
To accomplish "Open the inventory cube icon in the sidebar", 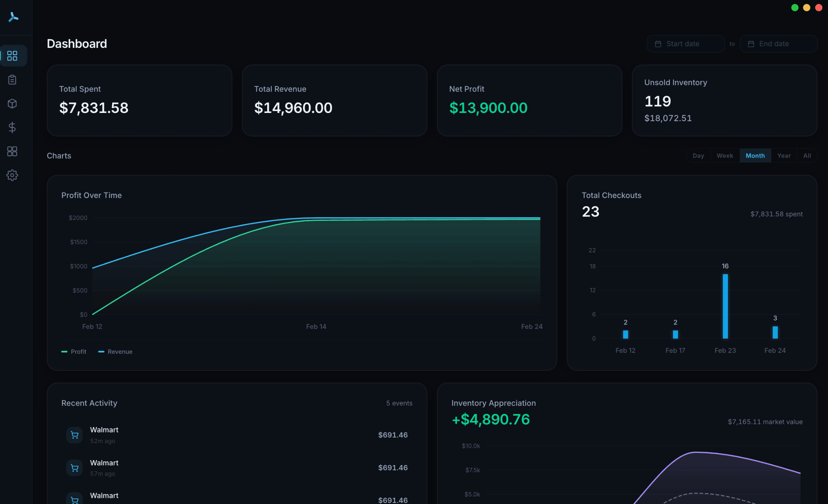I will pyautogui.click(x=12, y=104).
